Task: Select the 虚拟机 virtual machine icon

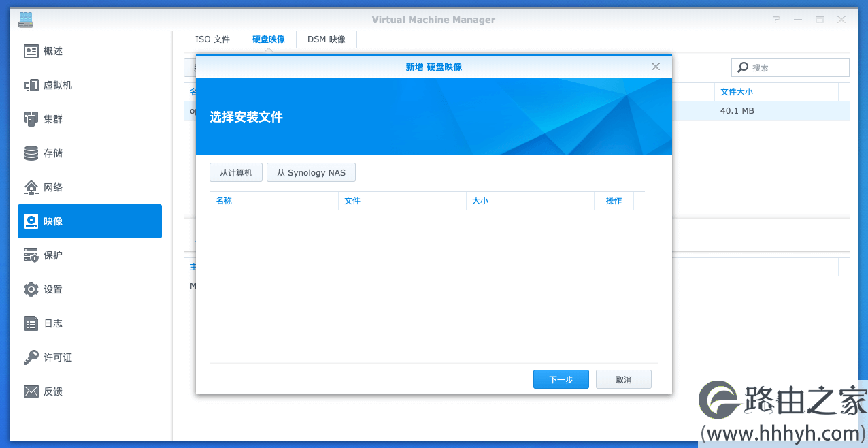Action: click(31, 85)
